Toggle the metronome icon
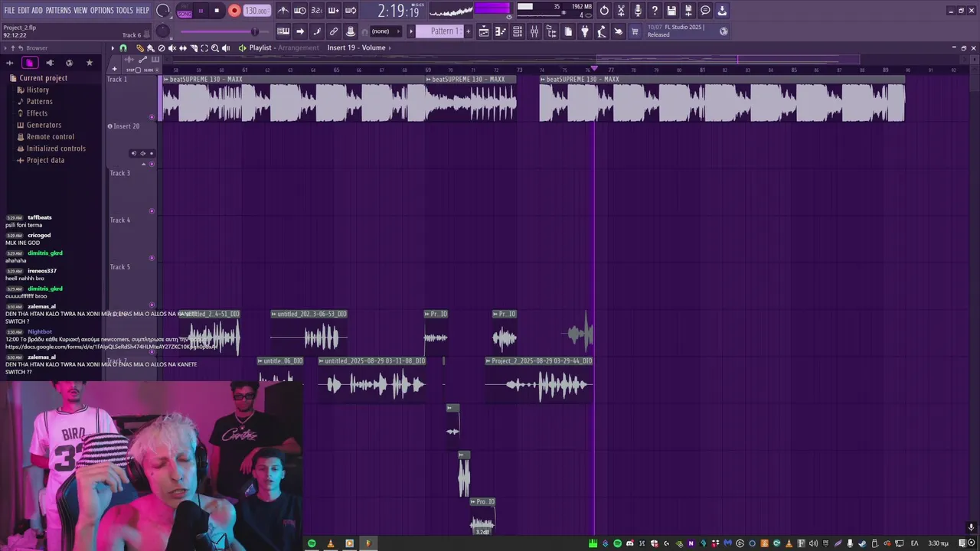This screenshot has width=980, height=551. [283, 11]
